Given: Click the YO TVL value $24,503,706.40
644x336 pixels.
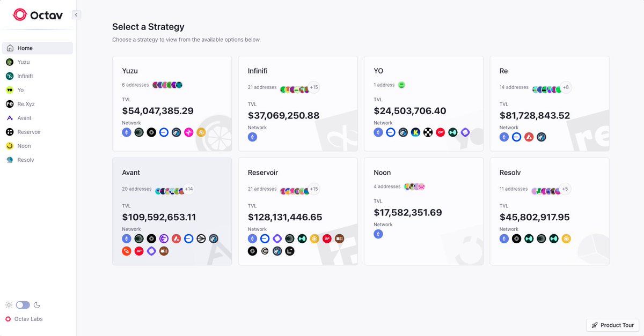Looking at the screenshot, I should [x=409, y=111].
